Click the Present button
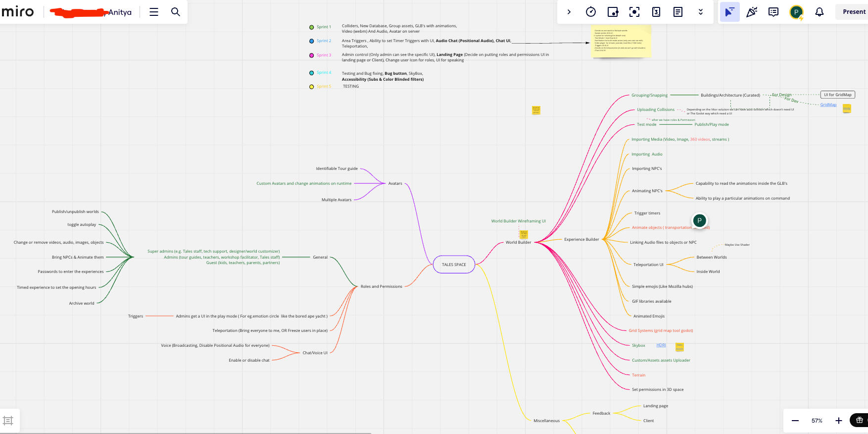The image size is (868, 434). [854, 12]
